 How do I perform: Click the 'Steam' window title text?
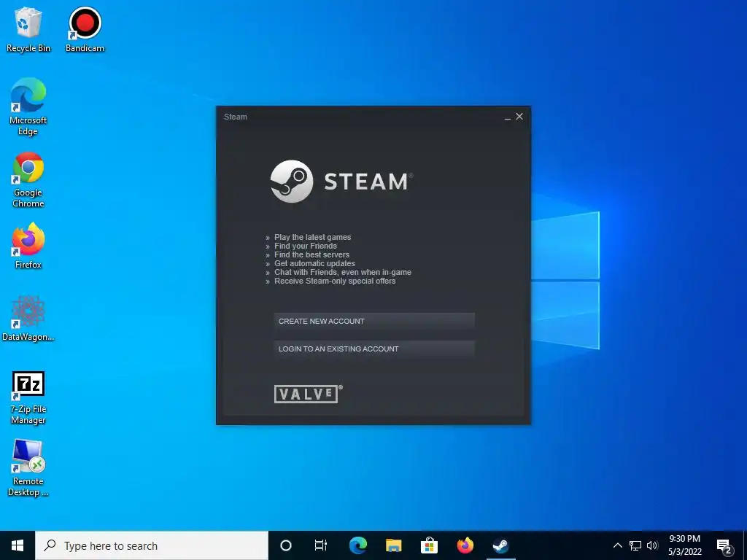[236, 117]
